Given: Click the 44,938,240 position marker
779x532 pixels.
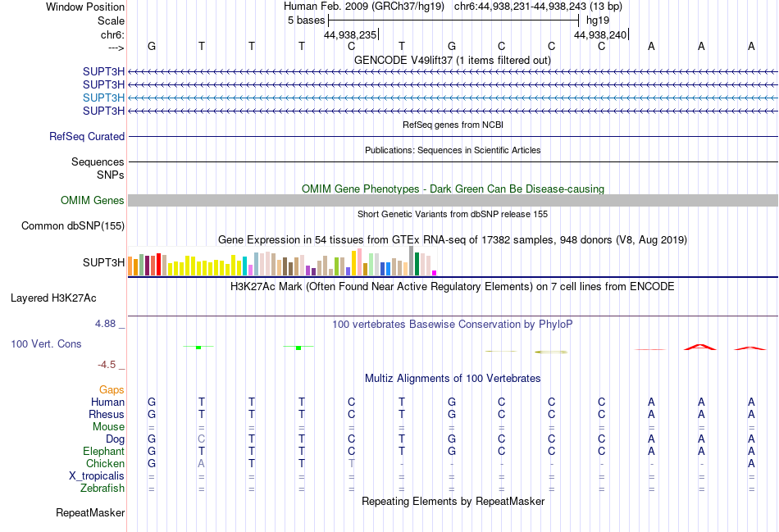Looking at the screenshot, I should click(600, 34).
